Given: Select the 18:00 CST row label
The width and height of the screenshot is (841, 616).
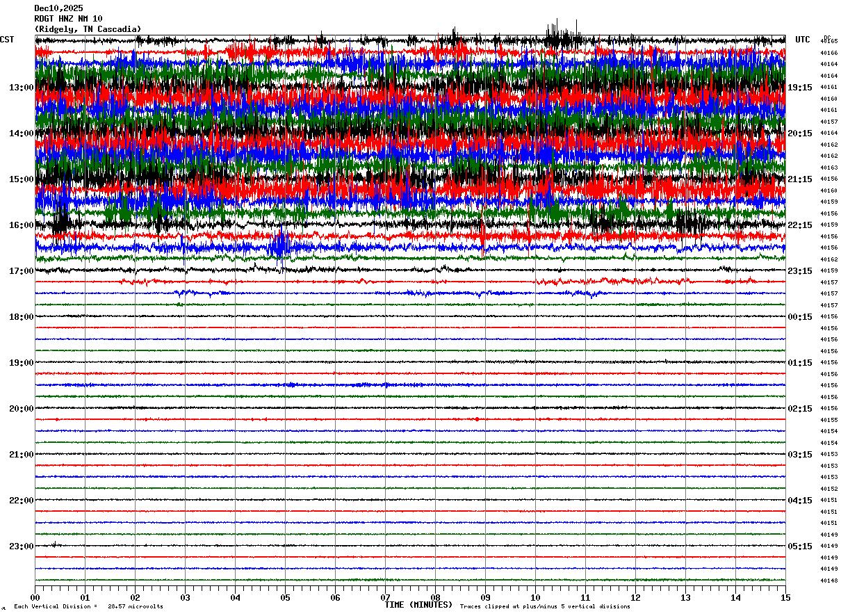Looking at the screenshot, I should point(21,317).
